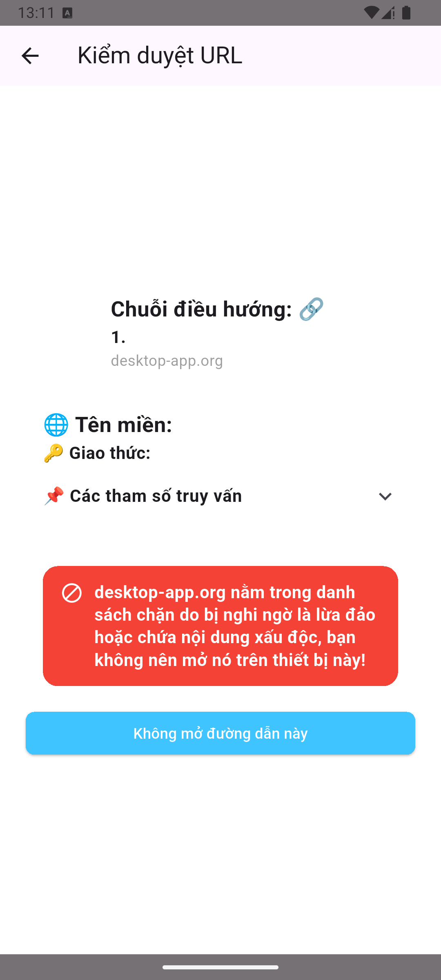The height and width of the screenshot is (980, 441).
Task: Tap the Kiểm duyệt URL title
Action: point(160,56)
